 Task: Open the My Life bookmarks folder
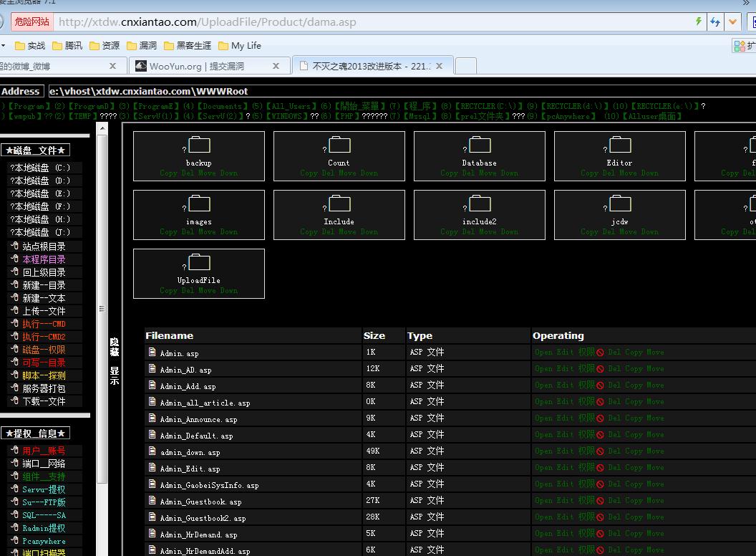[240, 45]
